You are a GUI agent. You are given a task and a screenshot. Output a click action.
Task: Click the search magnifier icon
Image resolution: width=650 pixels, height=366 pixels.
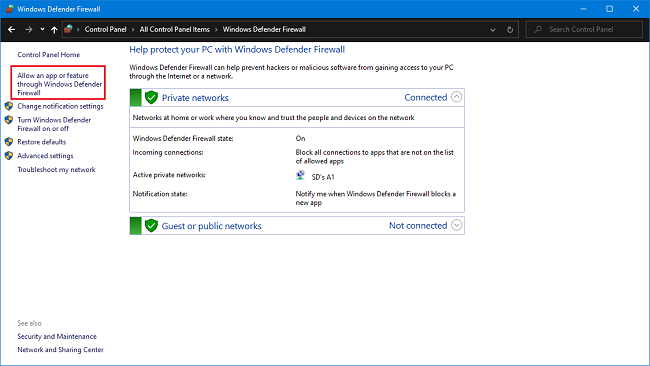[538, 29]
